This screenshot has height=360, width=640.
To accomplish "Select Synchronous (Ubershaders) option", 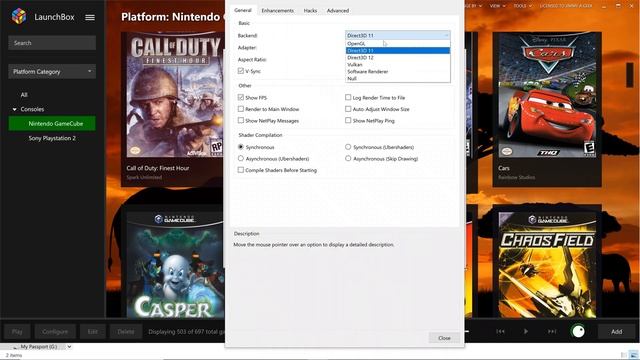I will pyautogui.click(x=348, y=147).
